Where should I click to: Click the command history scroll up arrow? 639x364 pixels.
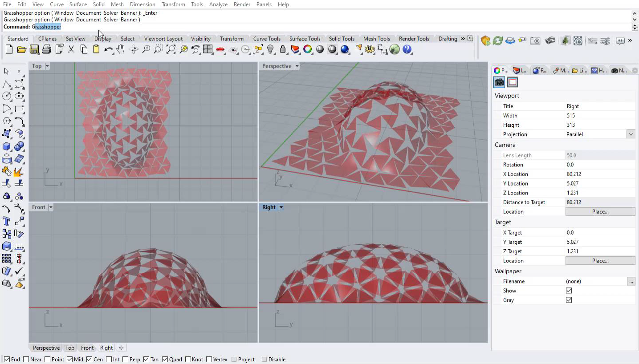(x=635, y=13)
